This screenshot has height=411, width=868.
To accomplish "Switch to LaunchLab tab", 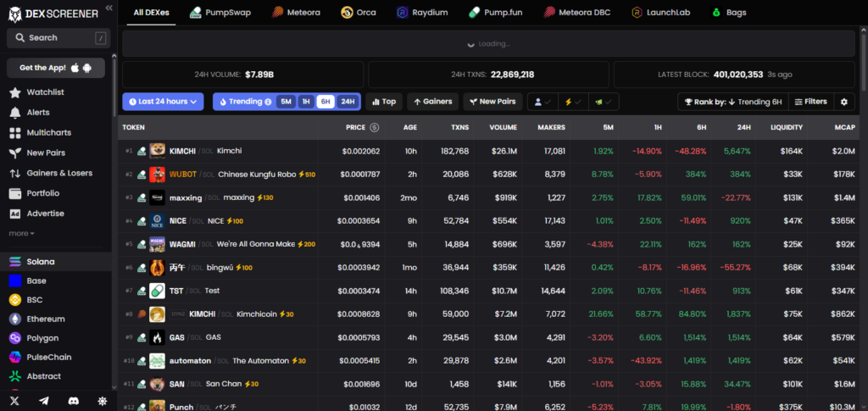I will (661, 12).
